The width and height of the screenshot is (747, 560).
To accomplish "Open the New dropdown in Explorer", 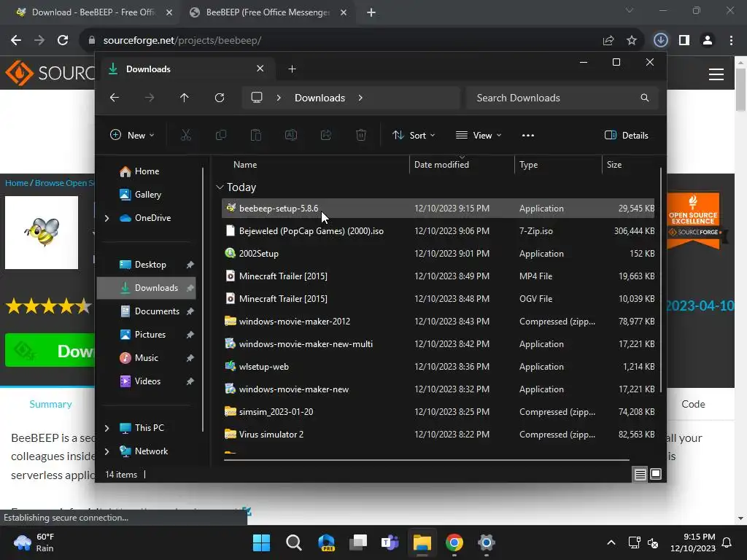I will click(x=132, y=135).
